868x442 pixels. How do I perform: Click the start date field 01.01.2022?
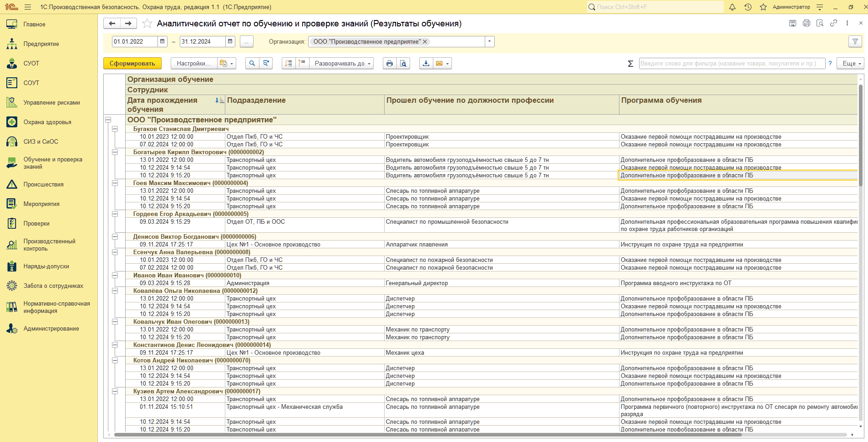pyautogui.click(x=135, y=41)
